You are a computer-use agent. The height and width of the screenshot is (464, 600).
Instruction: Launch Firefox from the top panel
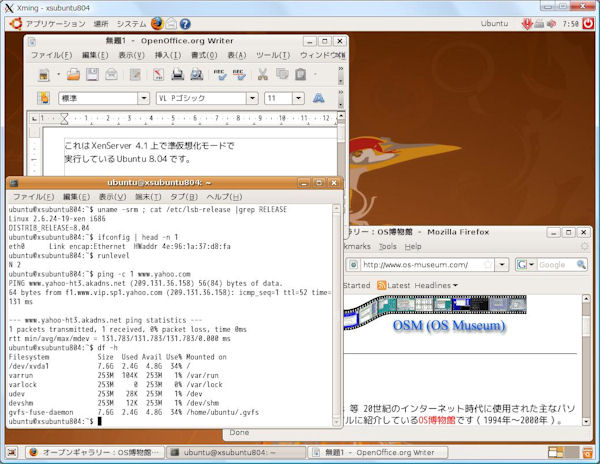coord(157,24)
